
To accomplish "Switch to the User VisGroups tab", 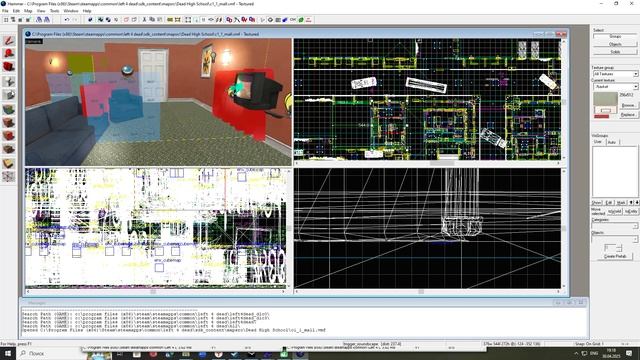I will tap(598, 142).
